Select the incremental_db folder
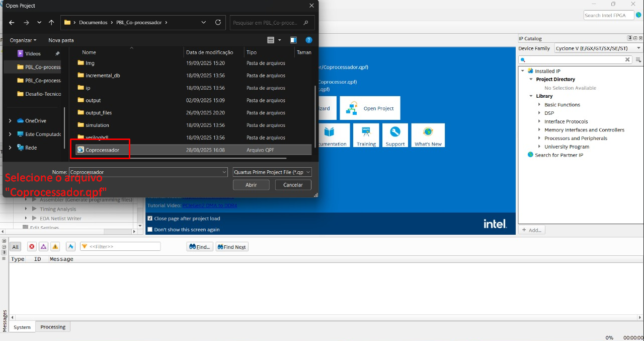Screen dimensions: 644x341 click(103, 76)
